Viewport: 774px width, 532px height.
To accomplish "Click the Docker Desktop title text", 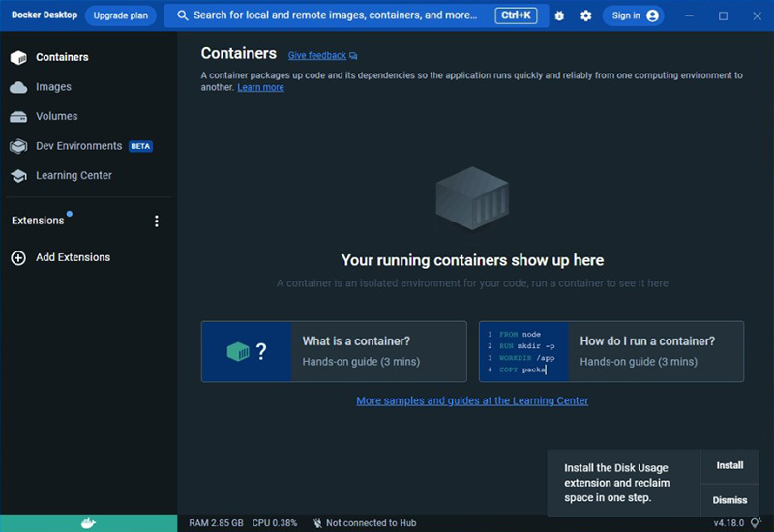I will pos(45,15).
